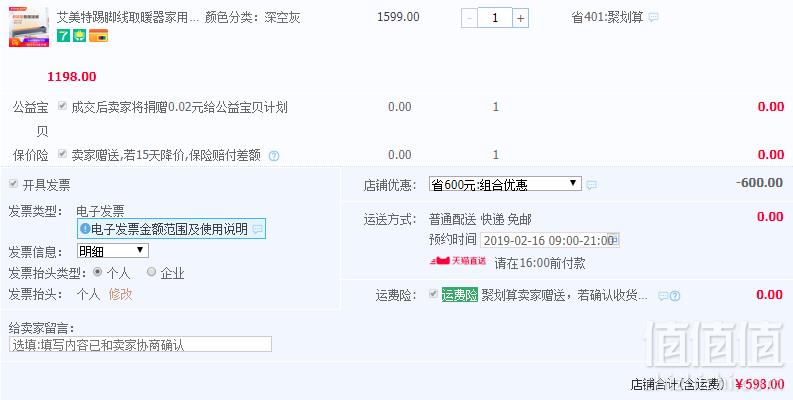
Task: Click 电子发票 invoice type text
Action: pos(100,211)
